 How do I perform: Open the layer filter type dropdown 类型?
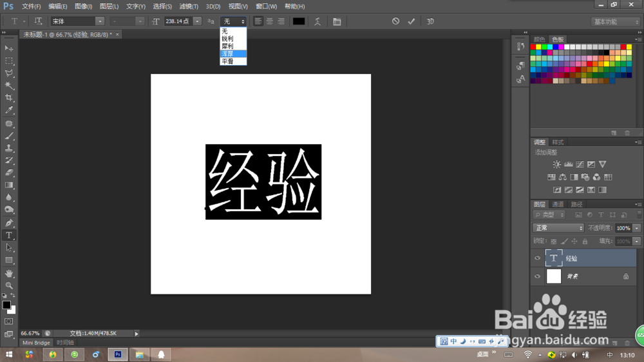(x=549, y=215)
